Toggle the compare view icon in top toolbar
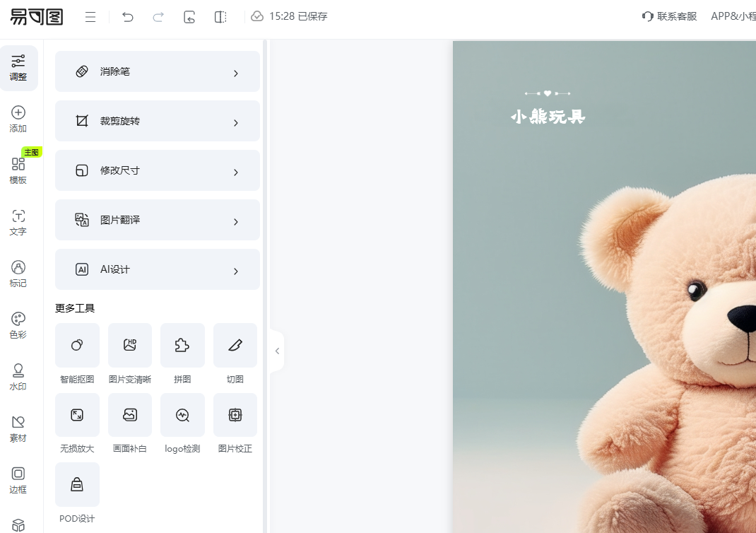Screen dimensions: 756x533 (220, 17)
